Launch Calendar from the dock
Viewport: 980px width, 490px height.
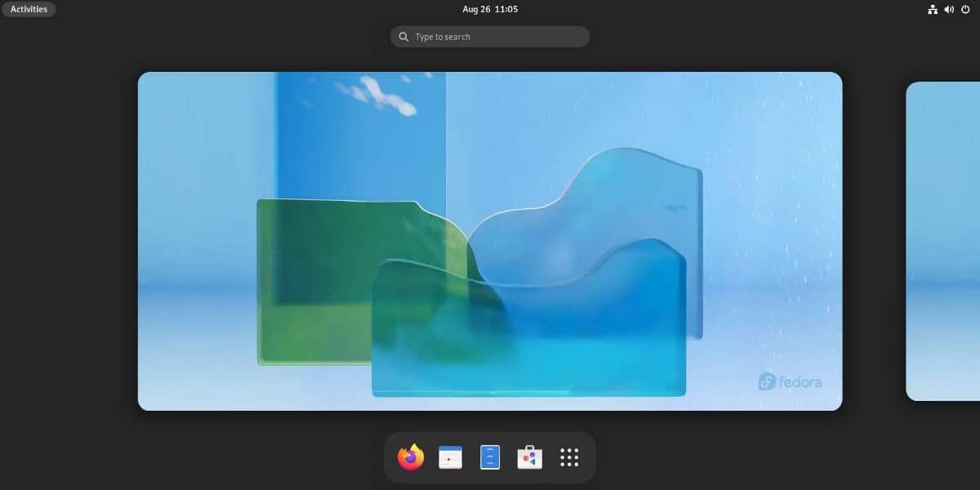click(x=450, y=457)
